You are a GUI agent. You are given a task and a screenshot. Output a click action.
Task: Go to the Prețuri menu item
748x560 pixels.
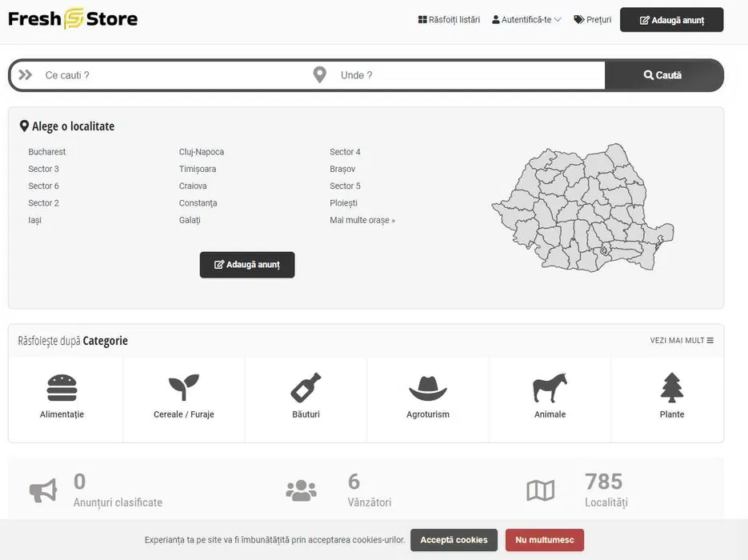point(592,20)
